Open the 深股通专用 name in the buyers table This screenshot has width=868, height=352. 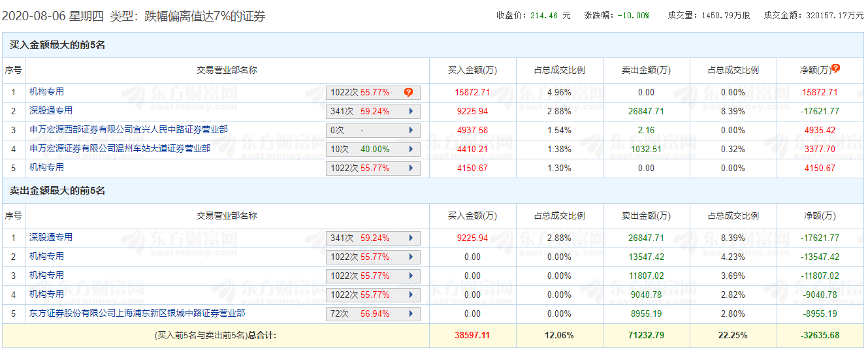51,110
